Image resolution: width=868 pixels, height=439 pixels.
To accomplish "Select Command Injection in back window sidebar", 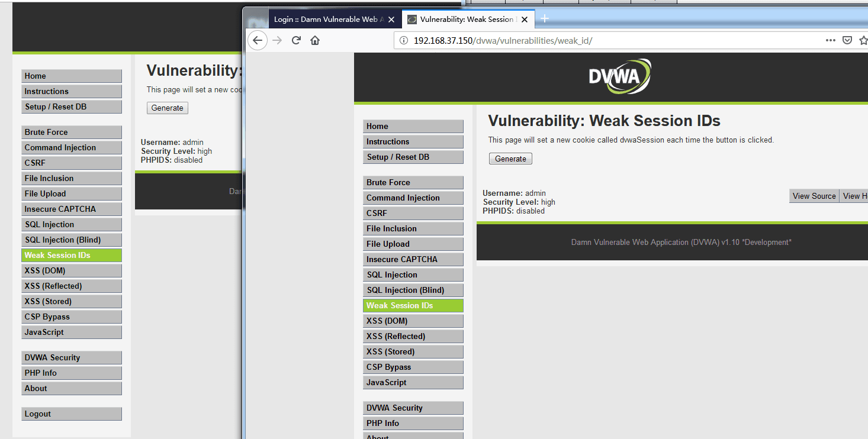I will [72, 147].
